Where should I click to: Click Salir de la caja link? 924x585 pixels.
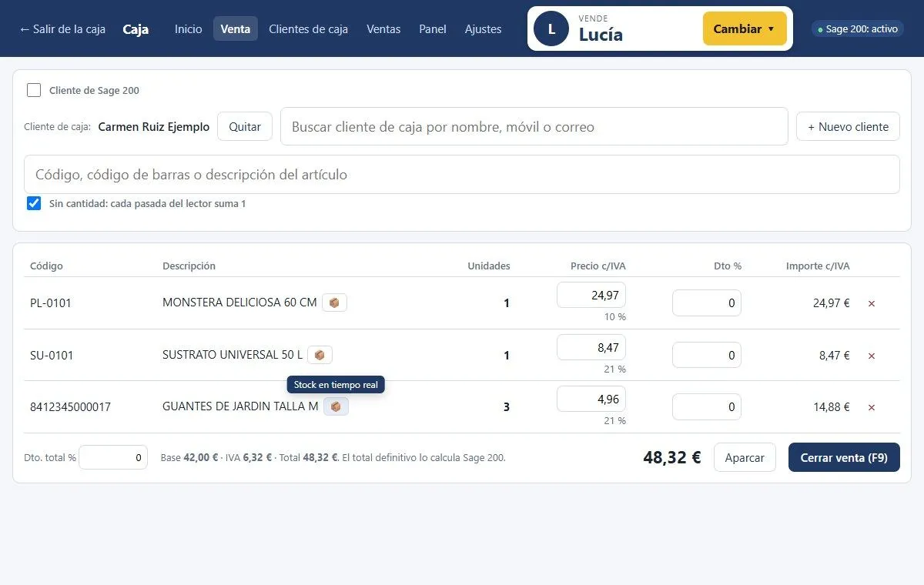point(62,28)
